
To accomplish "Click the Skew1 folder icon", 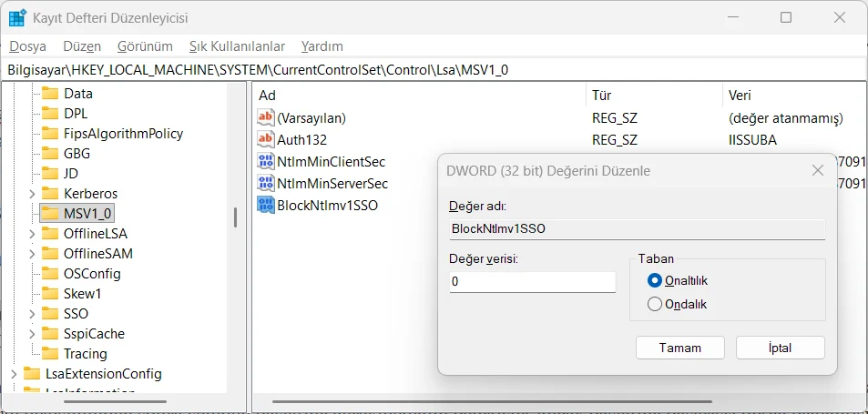I will click(50, 294).
